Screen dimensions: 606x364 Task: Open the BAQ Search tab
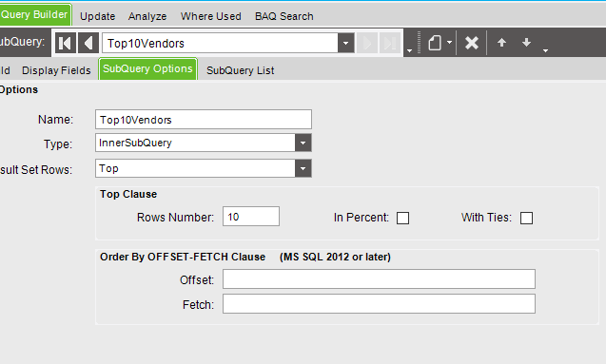(284, 16)
